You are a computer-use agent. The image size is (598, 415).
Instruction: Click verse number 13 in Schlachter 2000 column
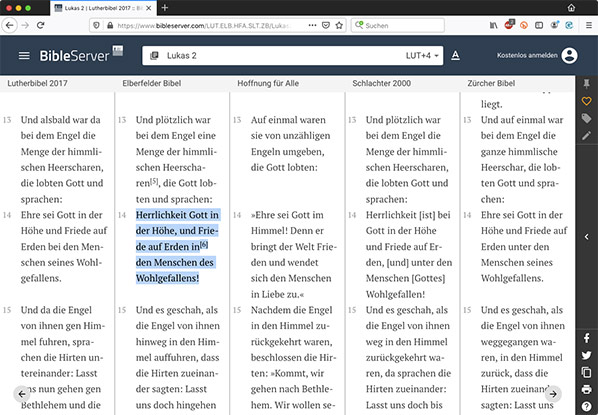point(352,120)
